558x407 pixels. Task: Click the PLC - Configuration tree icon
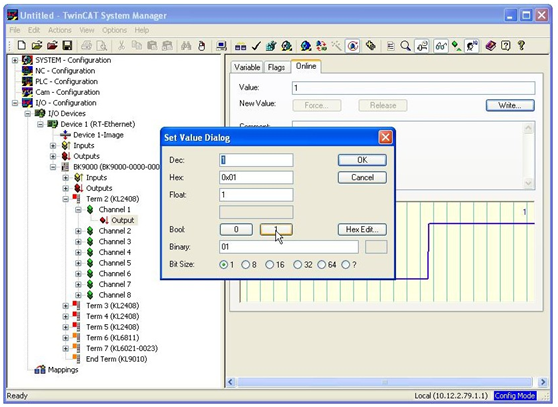coord(27,81)
